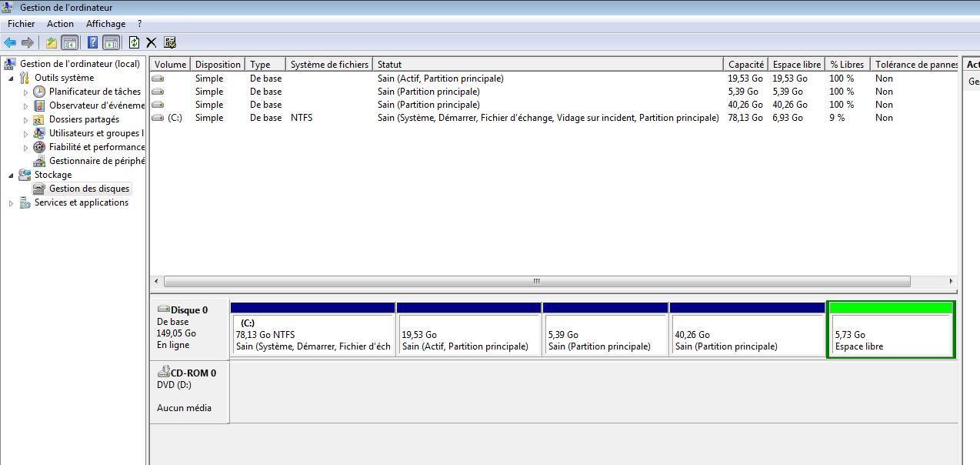Click the Gestionnaire de périphériques icon
This screenshot has height=465, width=980.
click(39, 161)
